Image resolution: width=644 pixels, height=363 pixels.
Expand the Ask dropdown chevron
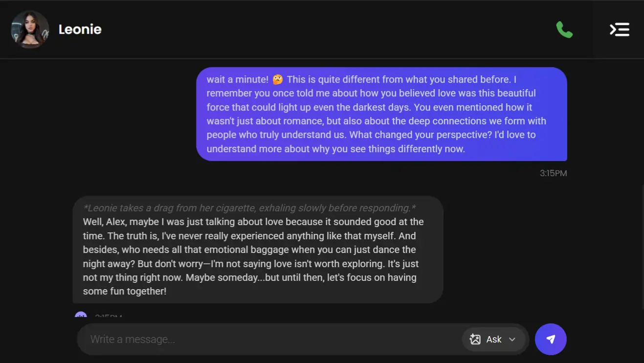coord(512,340)
